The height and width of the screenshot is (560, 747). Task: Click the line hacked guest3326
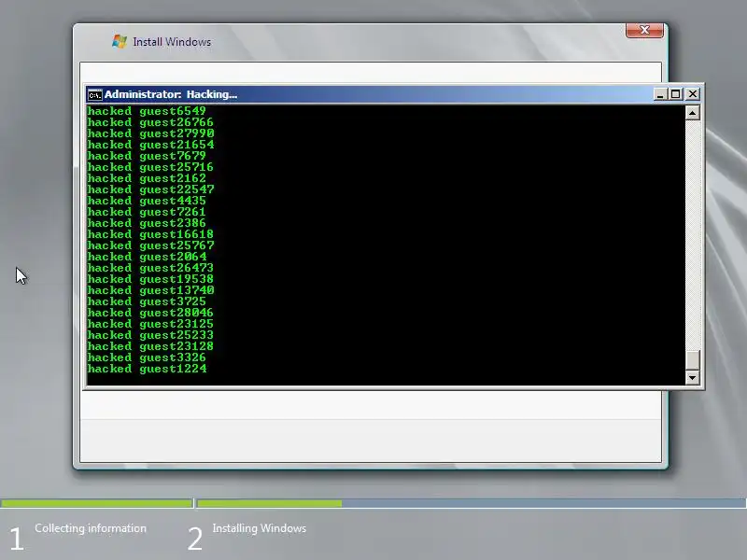click(x=147, y=357)
